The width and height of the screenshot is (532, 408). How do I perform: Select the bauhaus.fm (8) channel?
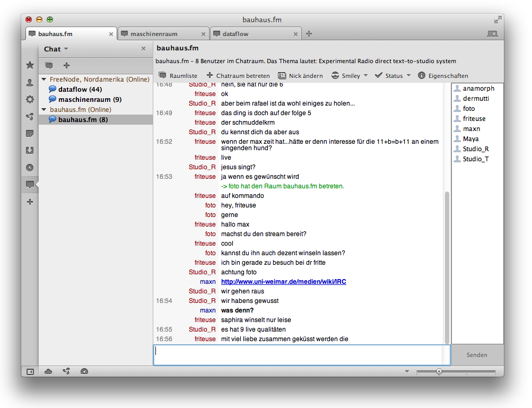tap(95, 119)
